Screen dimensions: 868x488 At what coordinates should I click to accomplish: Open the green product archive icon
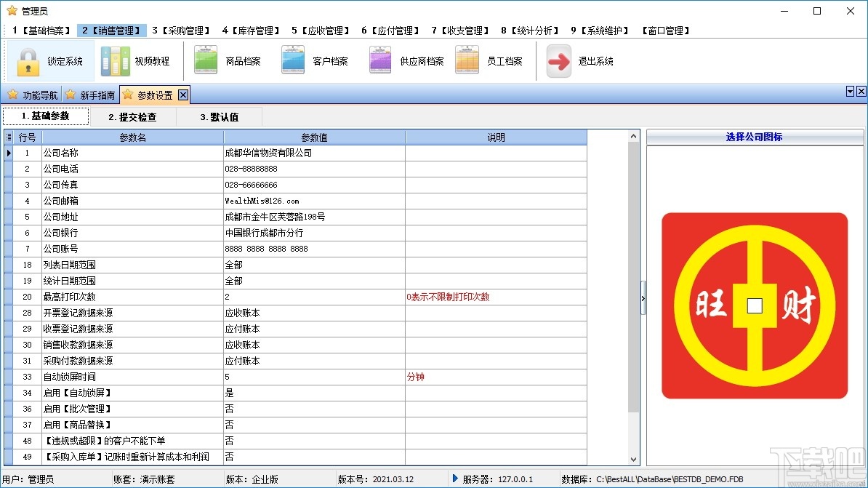pyautogui.click(x=206, y=60)
